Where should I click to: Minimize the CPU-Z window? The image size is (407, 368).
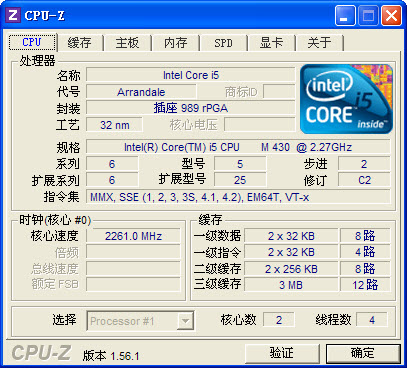pyautogui.click(x=345, y=16)
